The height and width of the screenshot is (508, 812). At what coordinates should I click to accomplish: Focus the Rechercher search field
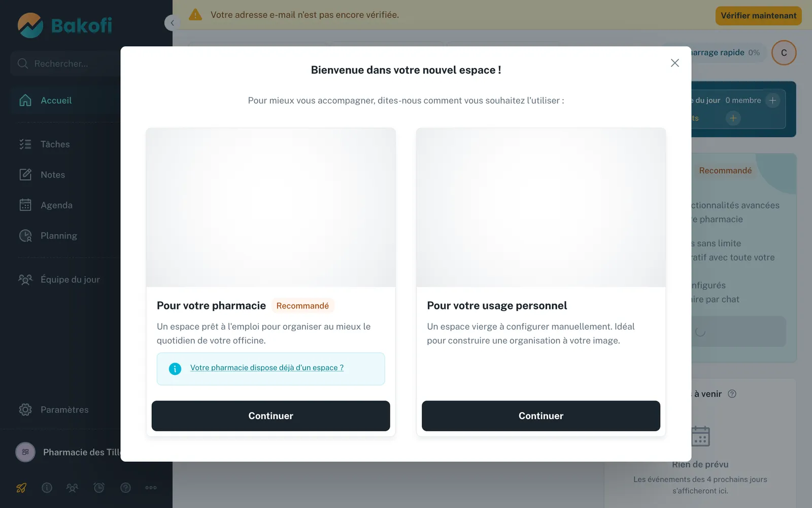66,63
